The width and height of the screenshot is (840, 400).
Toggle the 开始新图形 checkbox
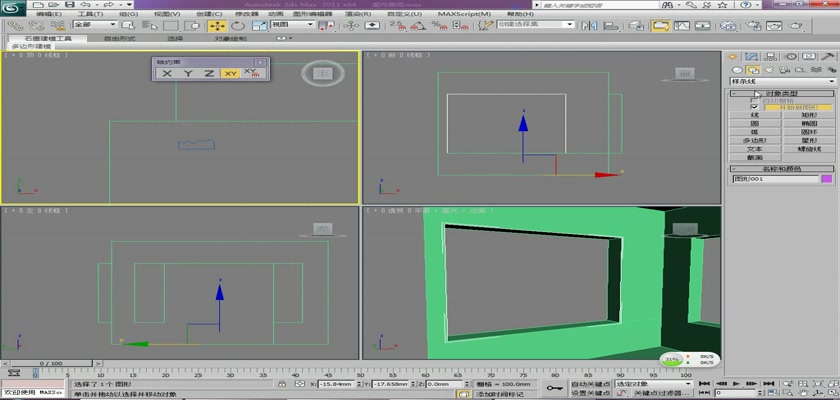(x=754, y=107)
